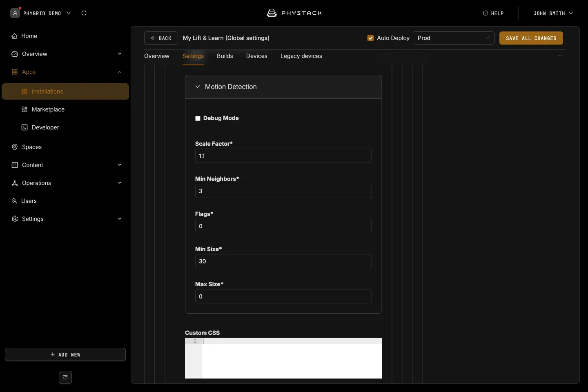Click the Phystack logo

[x=294, y=13]
